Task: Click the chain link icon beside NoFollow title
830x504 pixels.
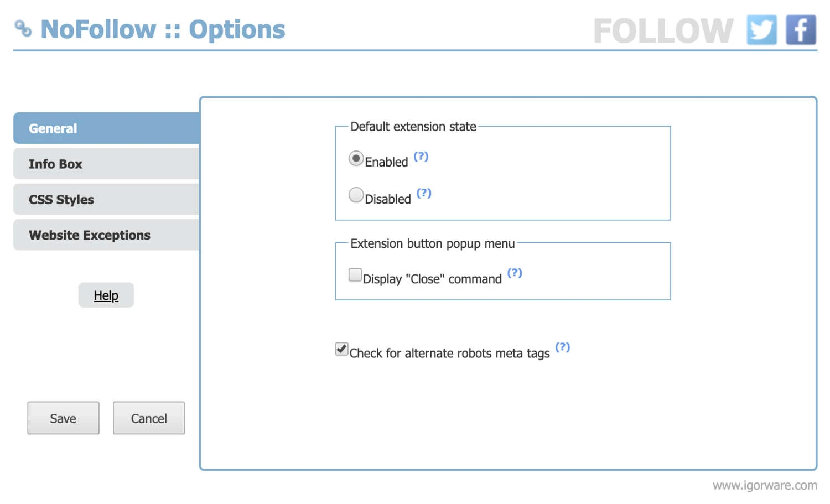Action: (x=24, y=29)
